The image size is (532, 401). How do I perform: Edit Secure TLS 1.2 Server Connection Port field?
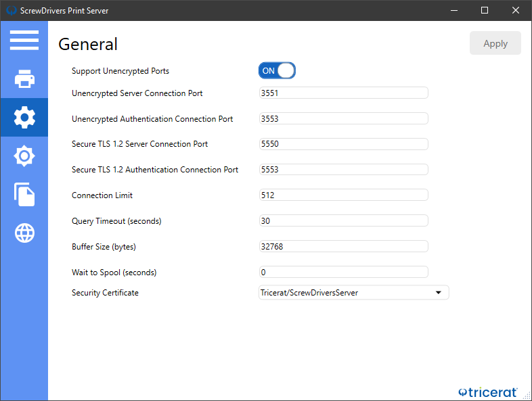pyautogui.click(x=343, y=144)
